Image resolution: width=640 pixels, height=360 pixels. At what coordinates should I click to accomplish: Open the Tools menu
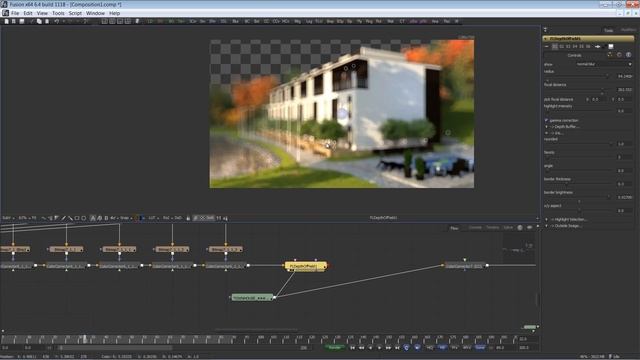click(58, 13)
